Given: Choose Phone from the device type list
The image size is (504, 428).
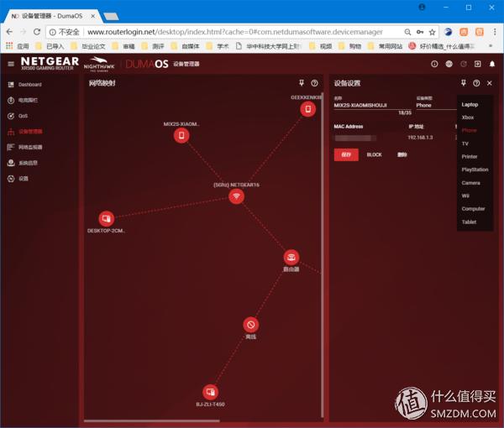Looking at the screenshot, I should [470, 130].
